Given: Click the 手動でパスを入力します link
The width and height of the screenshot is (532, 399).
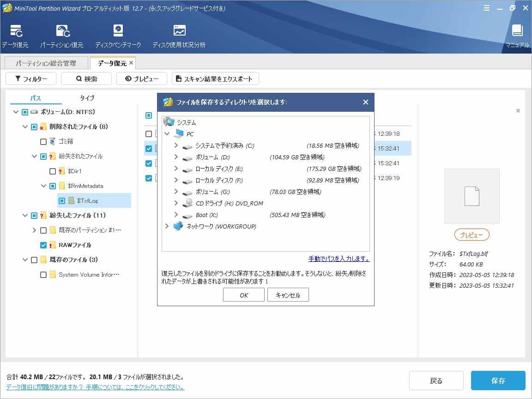Looking at the screenshot, I should (x=339, y=259).
